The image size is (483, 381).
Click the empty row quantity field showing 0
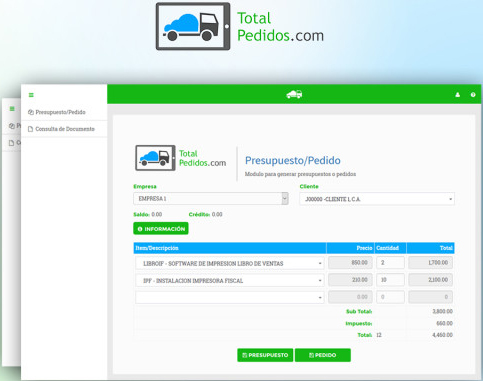click(390, 297)
